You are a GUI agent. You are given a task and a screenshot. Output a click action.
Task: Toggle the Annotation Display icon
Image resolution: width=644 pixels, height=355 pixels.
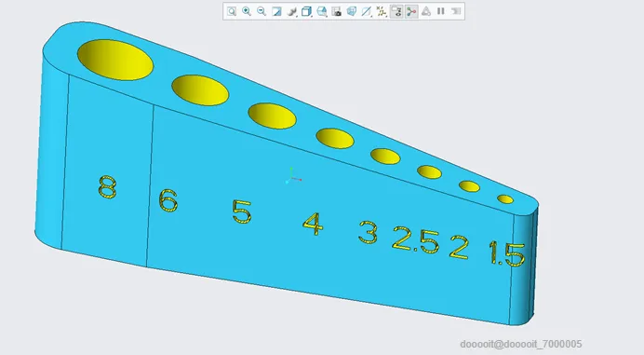click(396, 11)
